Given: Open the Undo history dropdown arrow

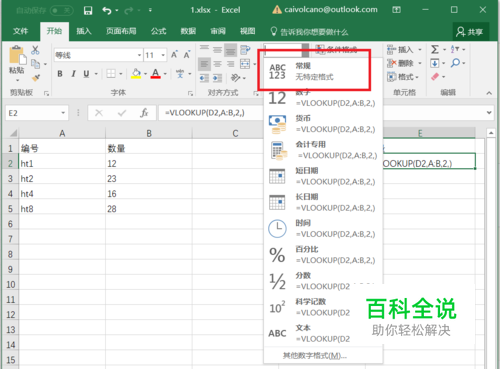Looking at the screenshot, I should (117, 11).
